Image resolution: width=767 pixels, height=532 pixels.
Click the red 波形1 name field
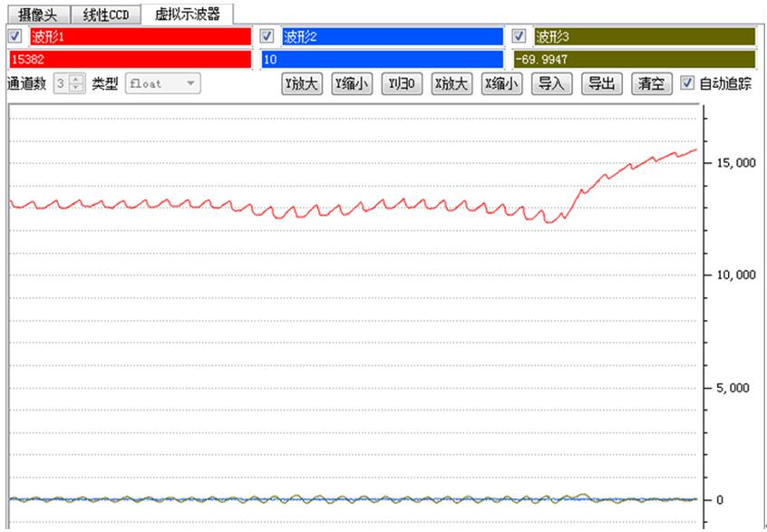pos(141,36)
